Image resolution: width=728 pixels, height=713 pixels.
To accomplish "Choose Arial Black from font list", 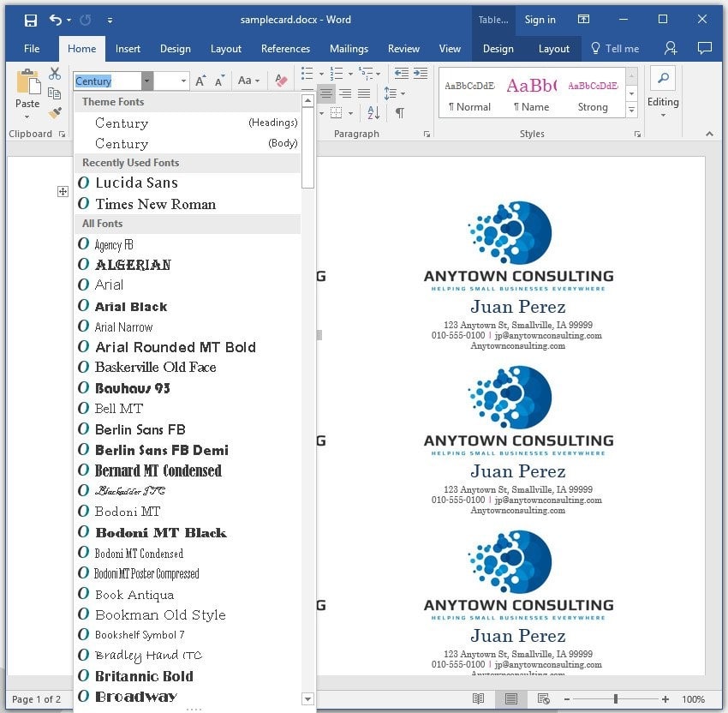I will (188, 306).
